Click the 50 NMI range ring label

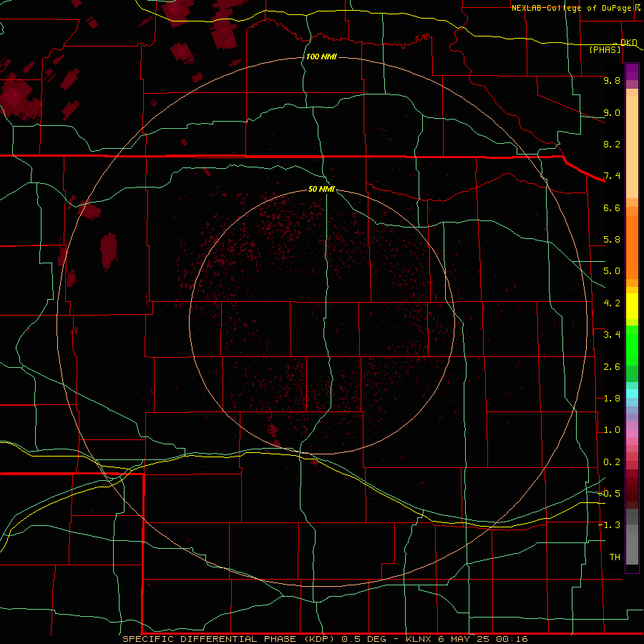click(x=321, y=189)
